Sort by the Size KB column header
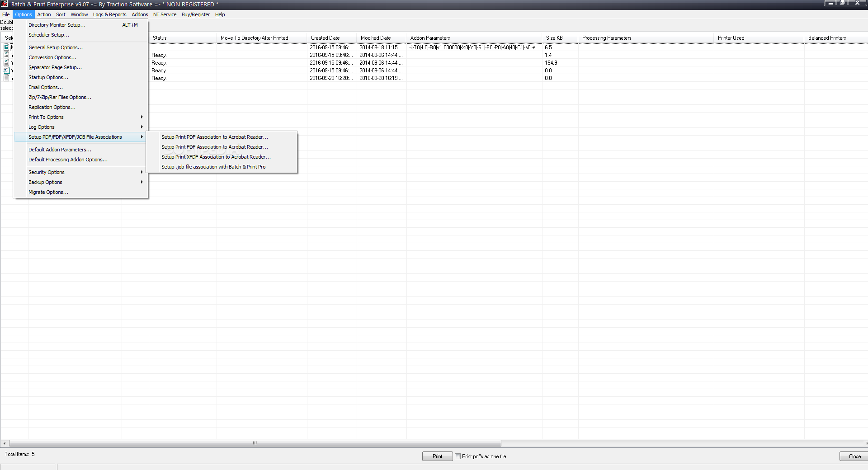Screen dimensions: 868x470 (560, 38)
